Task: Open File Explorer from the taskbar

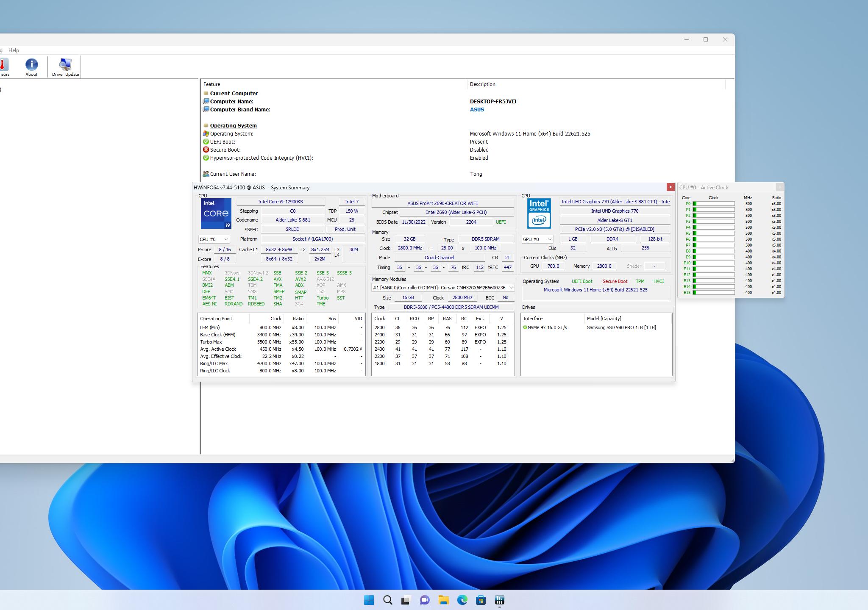Action: pos(443,600)
